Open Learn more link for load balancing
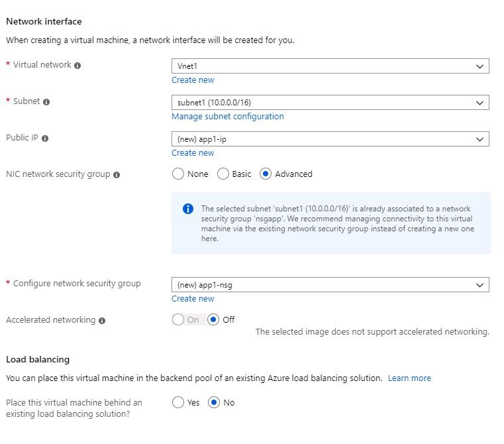This screenshot has width=504, height=444. click(x=409, y=378)
